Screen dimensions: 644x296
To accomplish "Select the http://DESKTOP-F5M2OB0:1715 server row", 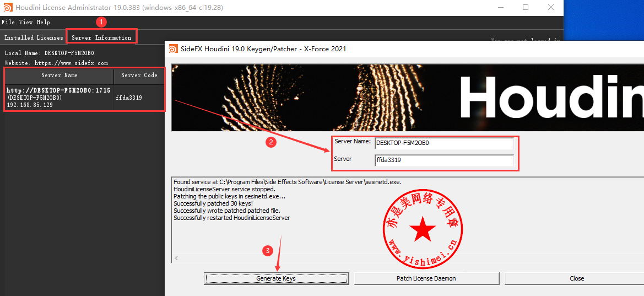I will 84,98.
